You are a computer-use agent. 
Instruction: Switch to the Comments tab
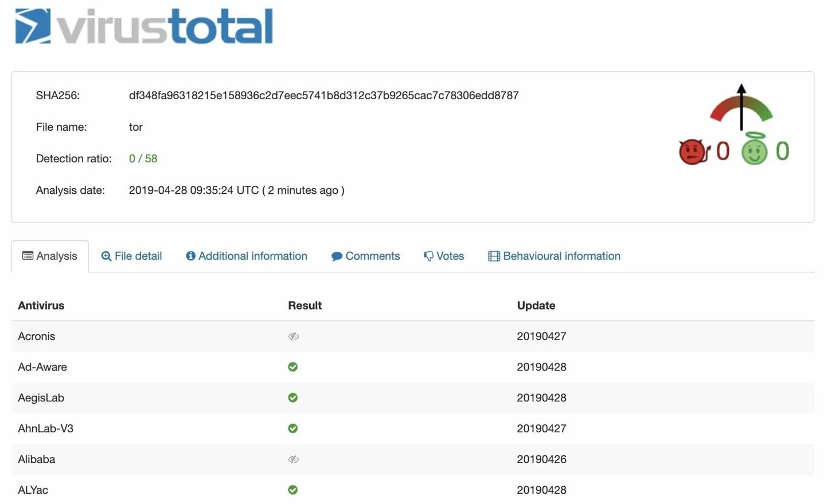click(x=365, y=256)
